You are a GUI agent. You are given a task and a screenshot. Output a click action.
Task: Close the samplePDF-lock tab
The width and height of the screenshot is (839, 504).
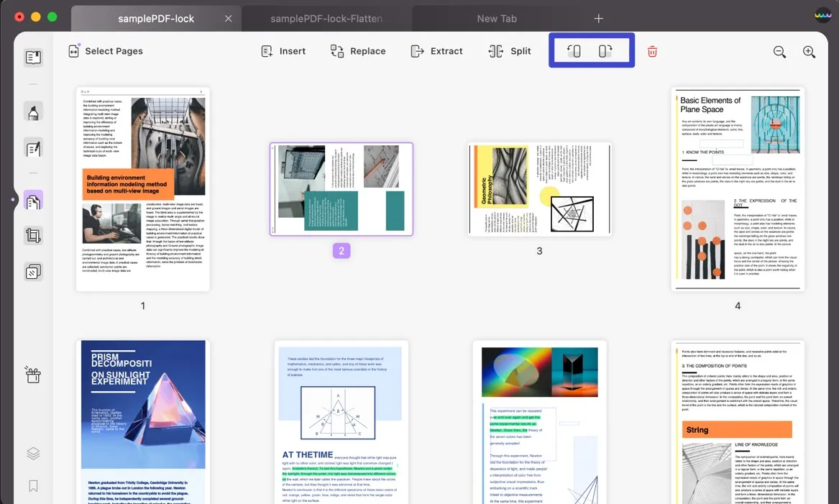pos(229,19)
